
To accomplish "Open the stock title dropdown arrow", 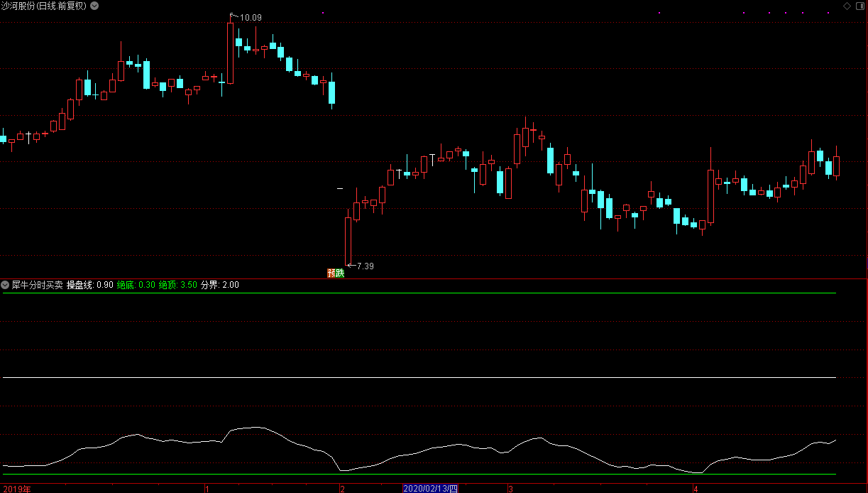I will coord(95,6).
